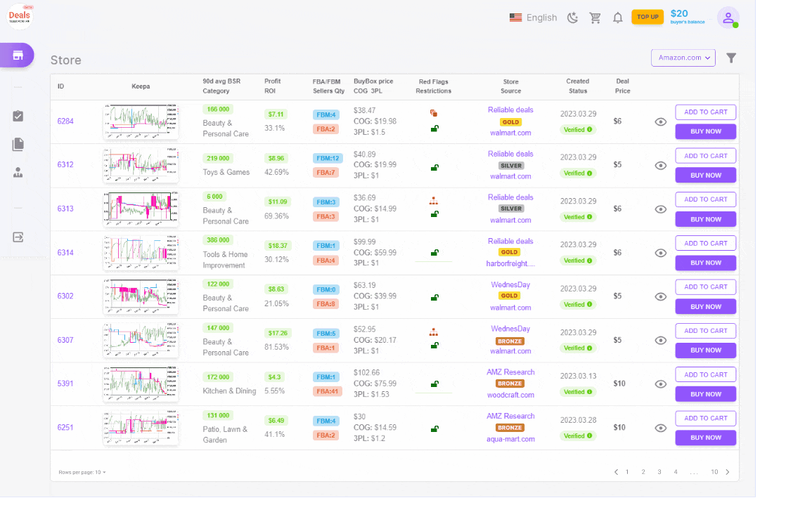Click the logout sidebar icon
812x531 pixels.
18,237
